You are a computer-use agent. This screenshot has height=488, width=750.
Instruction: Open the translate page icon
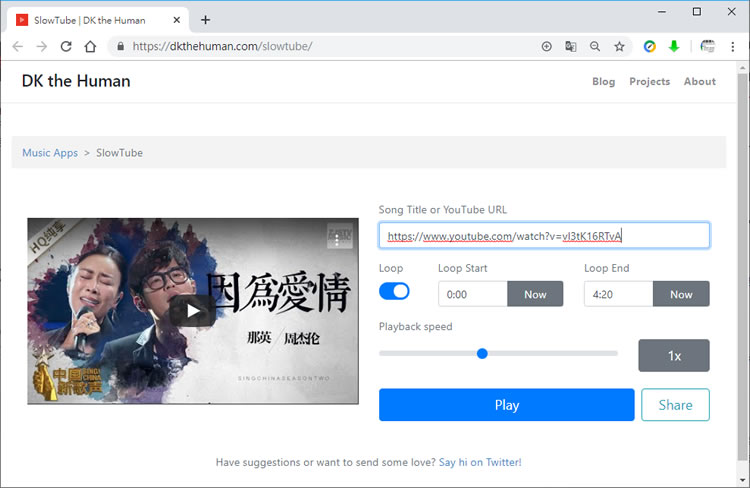pyautogui.click(x=570, y=46)
